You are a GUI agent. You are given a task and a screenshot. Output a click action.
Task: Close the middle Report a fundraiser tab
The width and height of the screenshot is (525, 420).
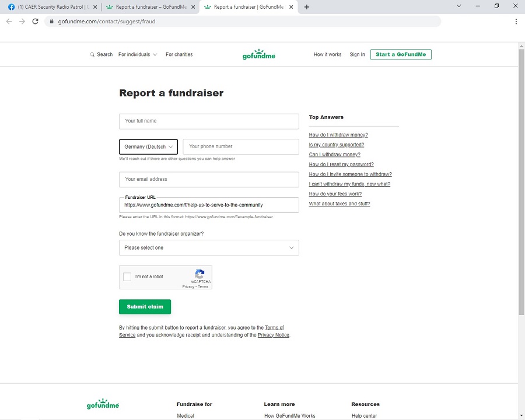[x=193, y=7]
